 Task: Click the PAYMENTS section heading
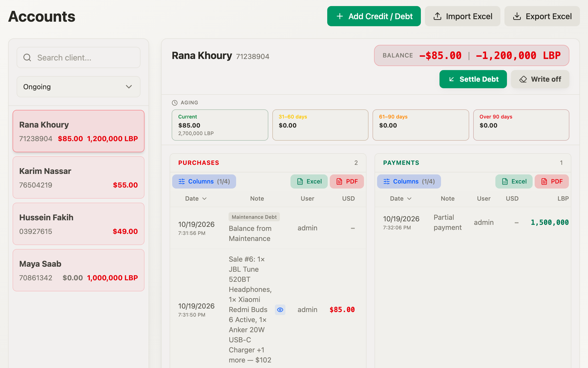(401, 163)
